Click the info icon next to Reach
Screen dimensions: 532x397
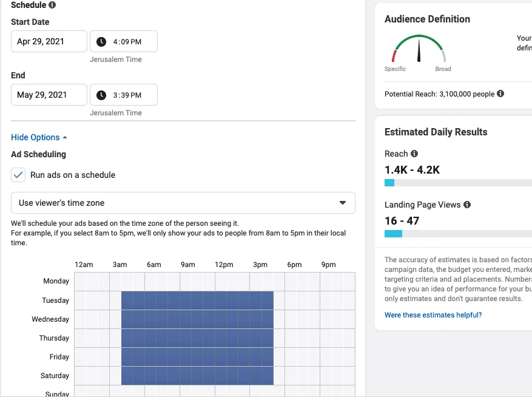(414, 154)
